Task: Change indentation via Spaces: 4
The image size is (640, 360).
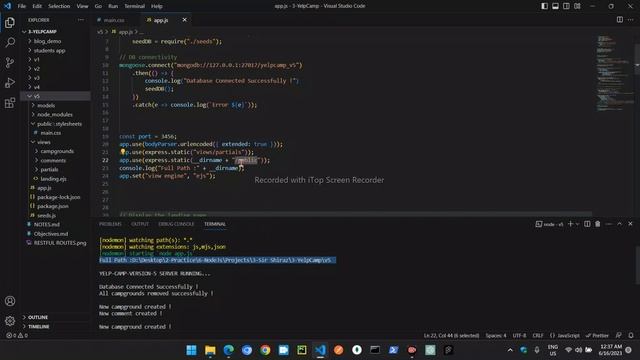Action: coord(496,336)
